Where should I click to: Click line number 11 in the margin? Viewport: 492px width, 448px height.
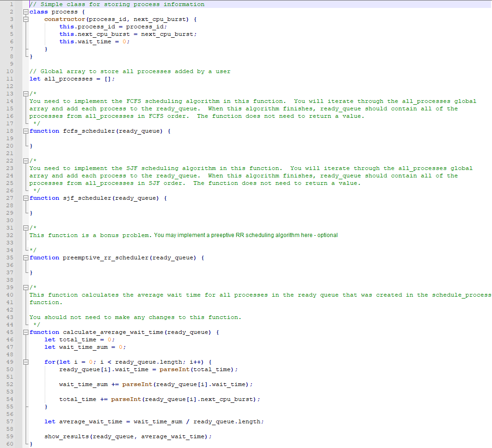[x=10, y=79]
